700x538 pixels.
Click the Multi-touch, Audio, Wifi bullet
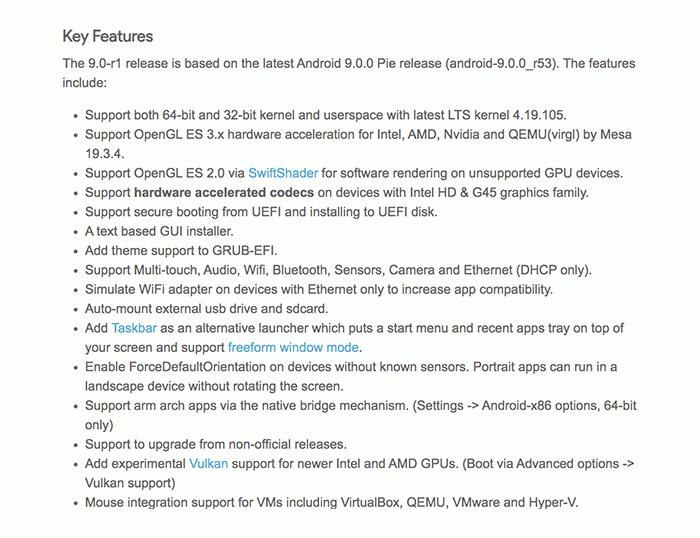coord(338,270)
